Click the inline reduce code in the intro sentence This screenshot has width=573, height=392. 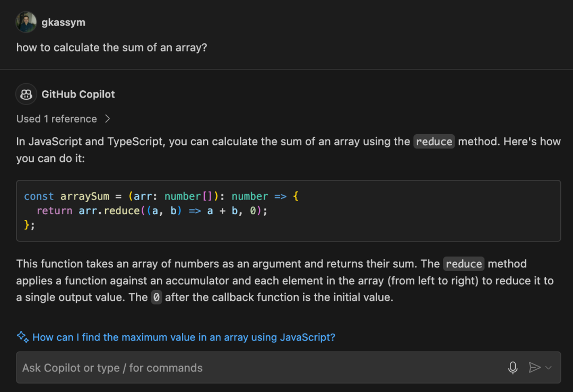434,142
